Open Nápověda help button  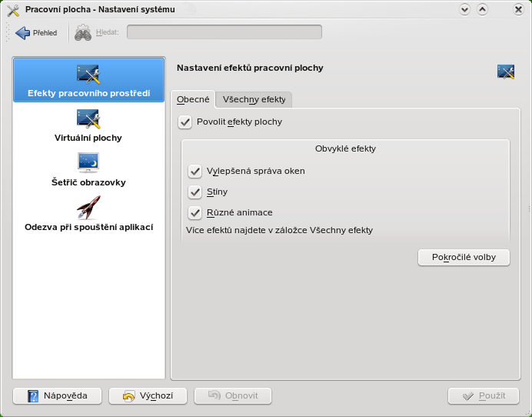(x=58, y=396)
